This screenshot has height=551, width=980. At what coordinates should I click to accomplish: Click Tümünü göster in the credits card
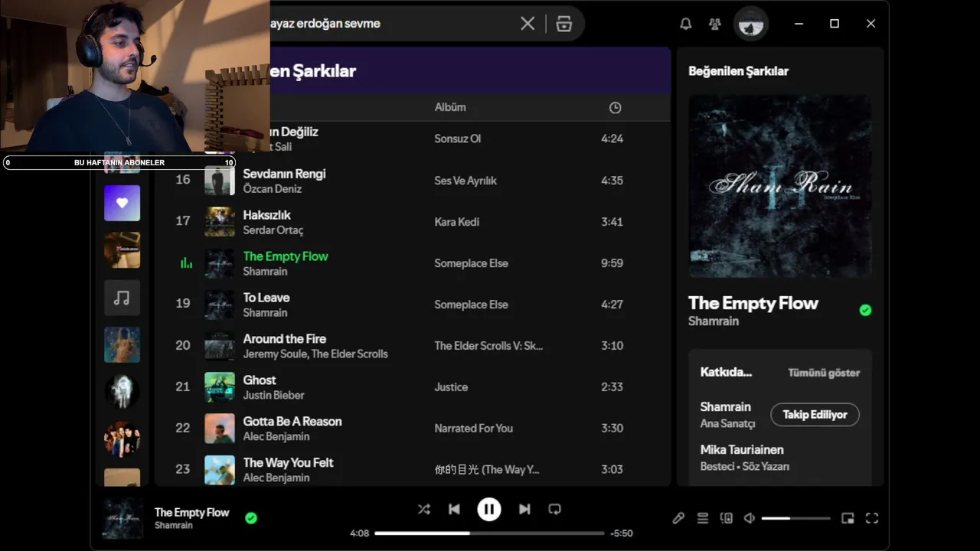coord(824,373)
